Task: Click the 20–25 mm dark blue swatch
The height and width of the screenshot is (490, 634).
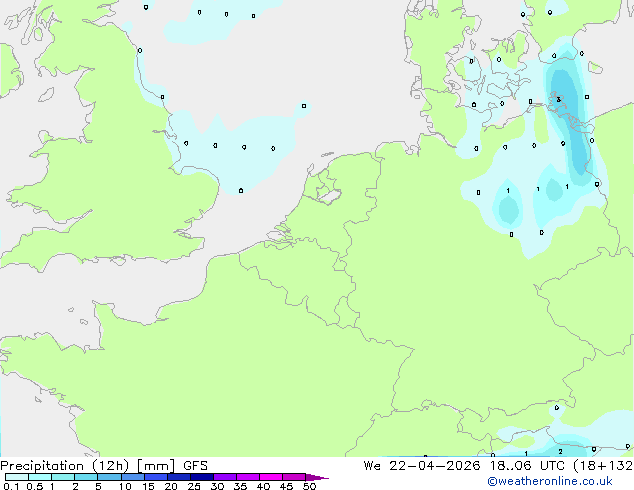Action: tap(179, 477)
